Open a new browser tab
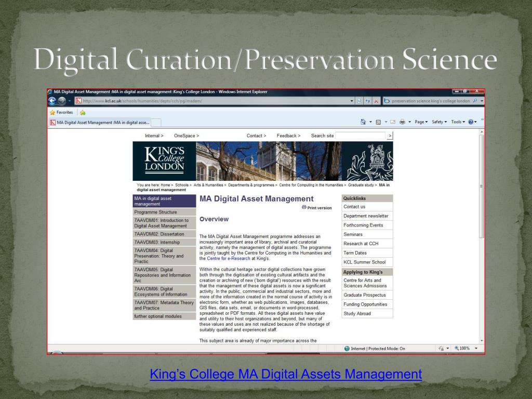The image size is (532, 399). point(156,123)
